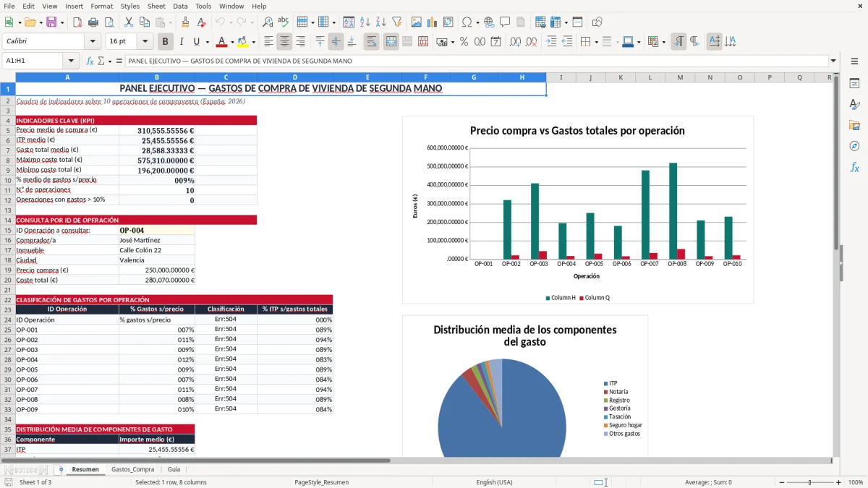Open the Data menu
Image resolution: width=868 pixels, height=488 pixels.
pyautogui.click(x=180, y=6)
